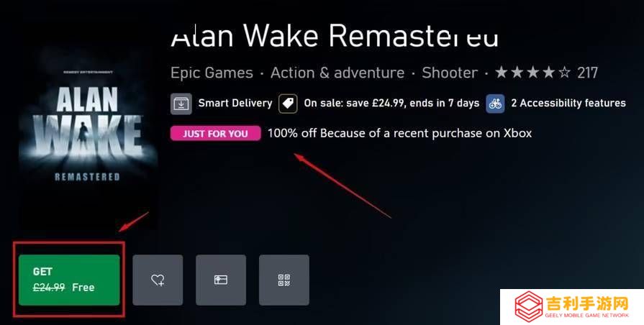Image resolution: width=644 pixels, height=325 pixels.
Task: Open 2 Accessibility features details
Action: click(x=568, y=103)
